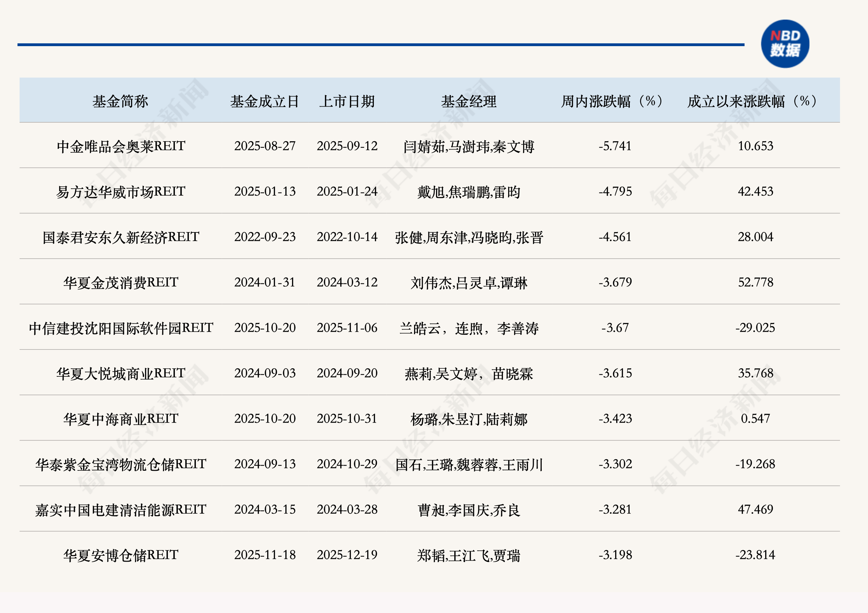Click the establishment date 2025-08-27

point(265,146)
